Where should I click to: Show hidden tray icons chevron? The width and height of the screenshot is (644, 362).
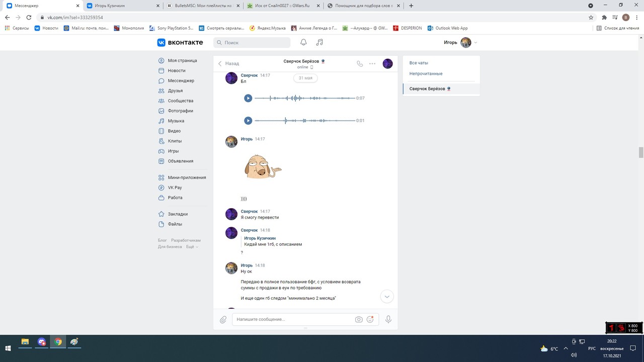pyautogui.click(x=566, y=348)
